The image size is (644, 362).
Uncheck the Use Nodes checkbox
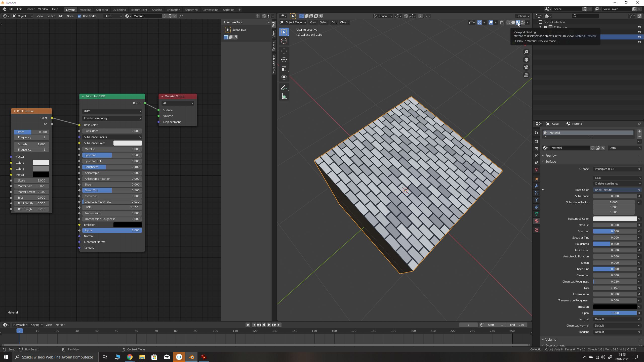pyautogui.click(x=79, y=16)
